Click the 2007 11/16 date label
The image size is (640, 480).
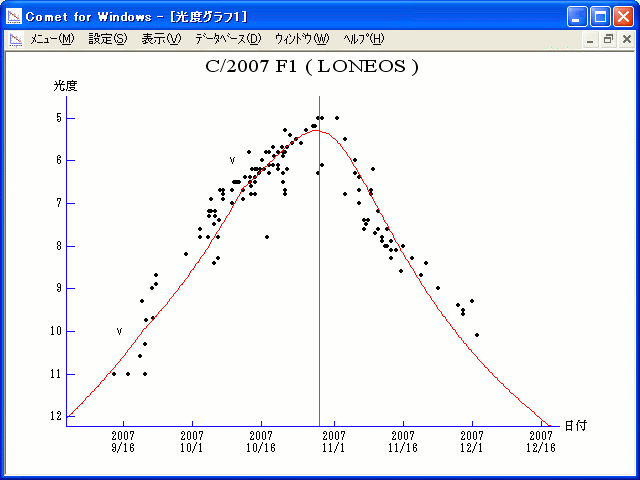[x=403, y=442]
